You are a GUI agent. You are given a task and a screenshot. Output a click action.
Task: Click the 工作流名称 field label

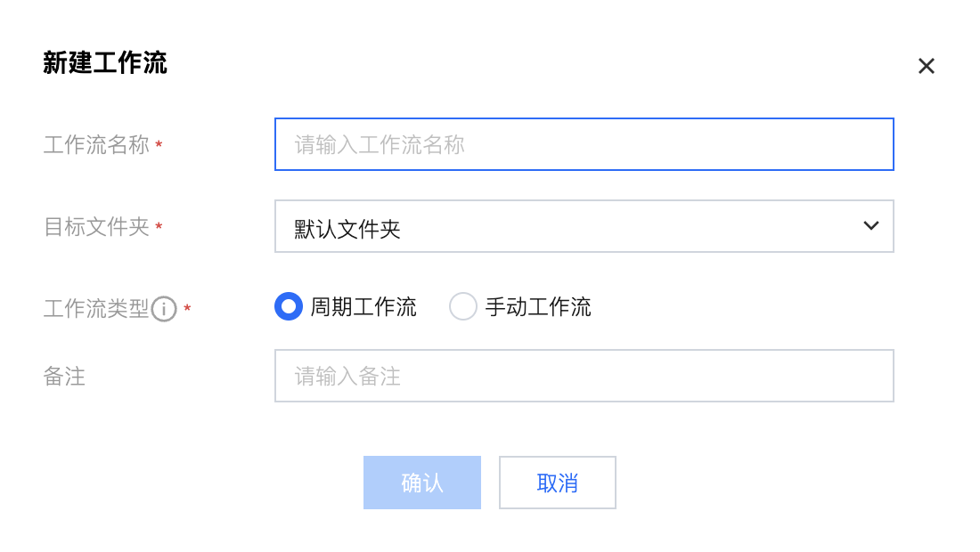coord(96,145)
